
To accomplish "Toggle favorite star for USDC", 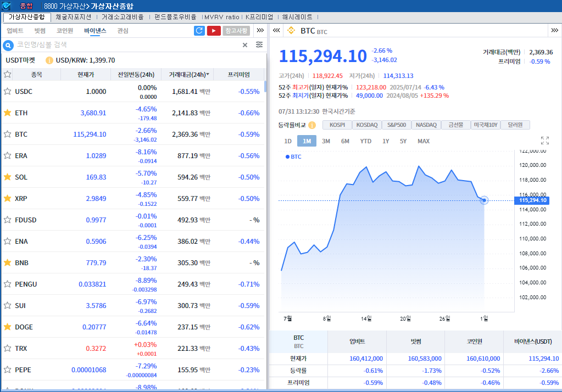I will [x=8, y=92].
